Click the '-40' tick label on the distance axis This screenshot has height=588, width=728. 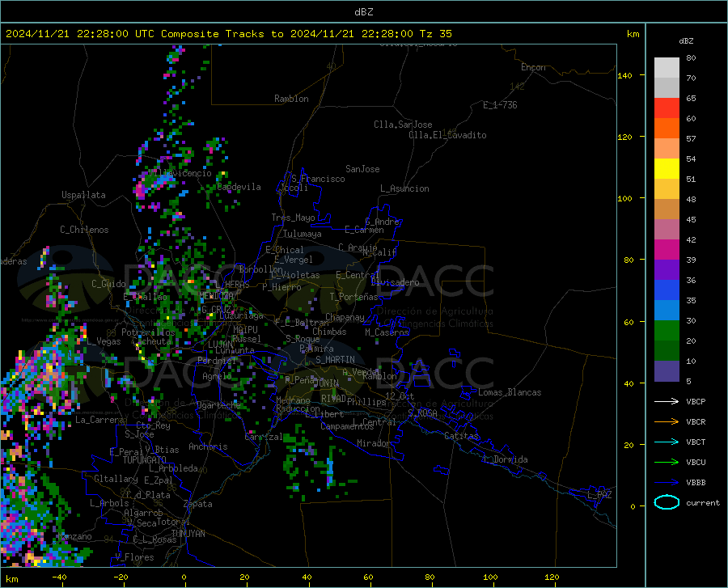pos(59,577)
